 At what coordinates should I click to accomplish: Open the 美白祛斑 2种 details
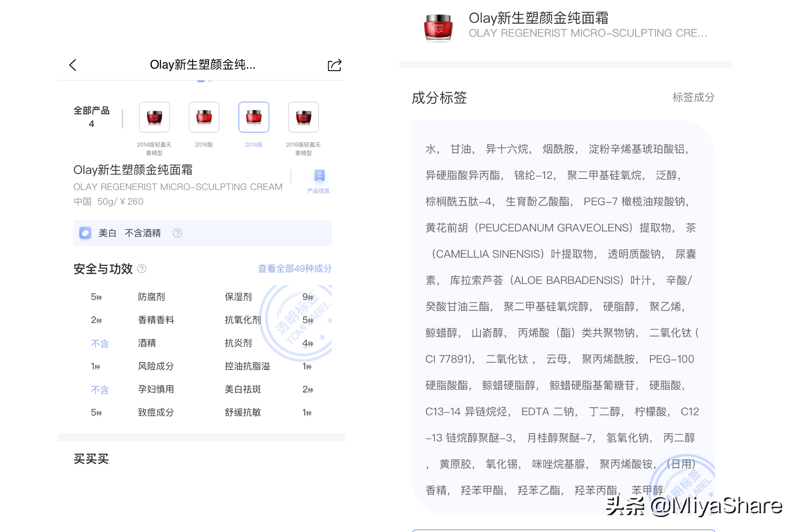click(x=243, y=389)
